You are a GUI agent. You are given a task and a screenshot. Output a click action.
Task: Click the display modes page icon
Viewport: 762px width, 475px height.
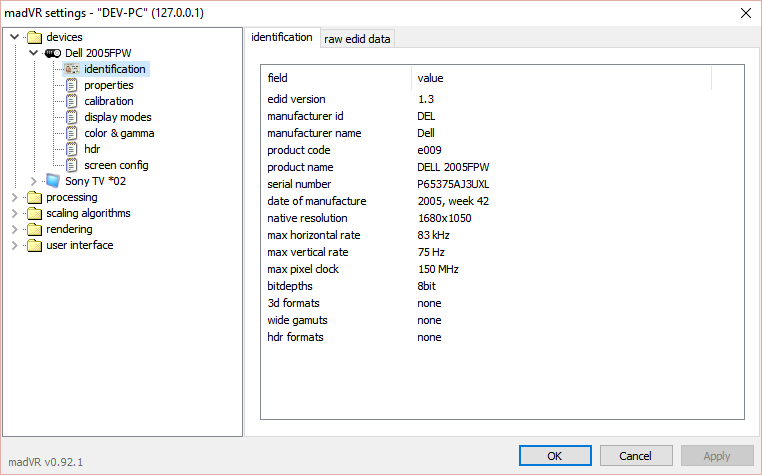[71, 117]
